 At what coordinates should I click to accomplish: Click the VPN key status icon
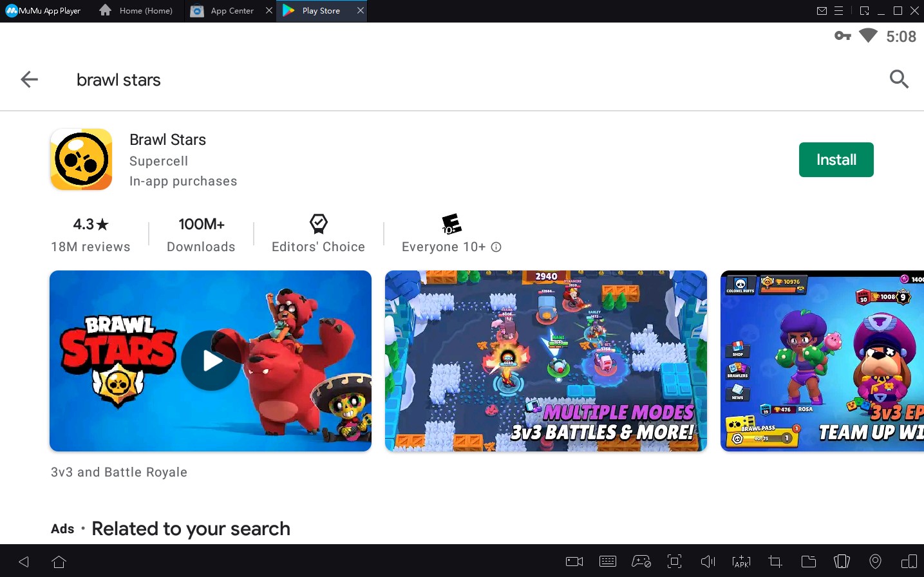point(842,35)
